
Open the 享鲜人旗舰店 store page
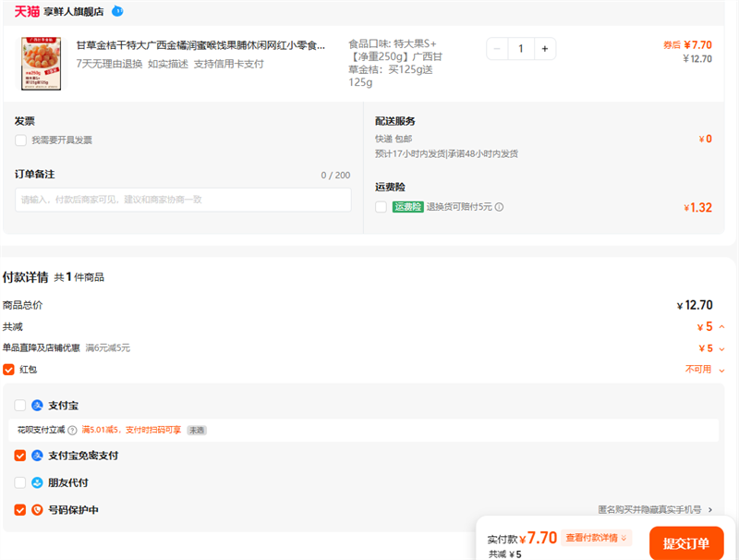click(x=75, y=11)
